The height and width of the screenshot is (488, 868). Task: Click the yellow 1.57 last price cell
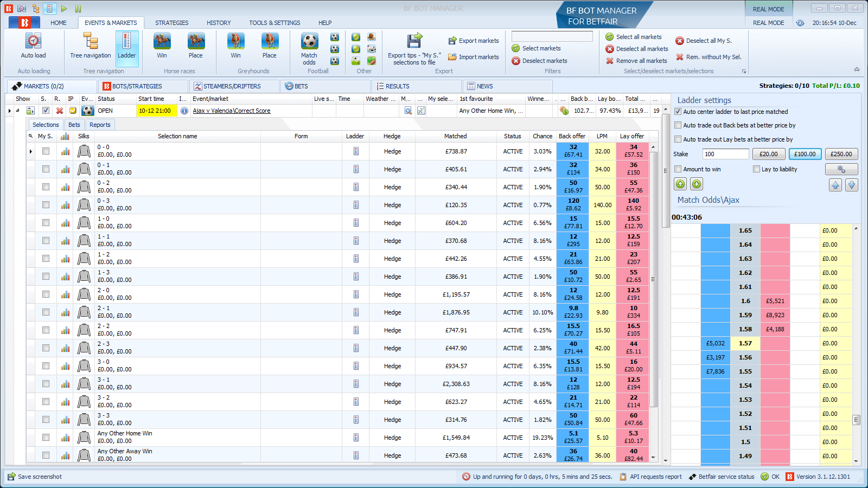click(745, 343)
